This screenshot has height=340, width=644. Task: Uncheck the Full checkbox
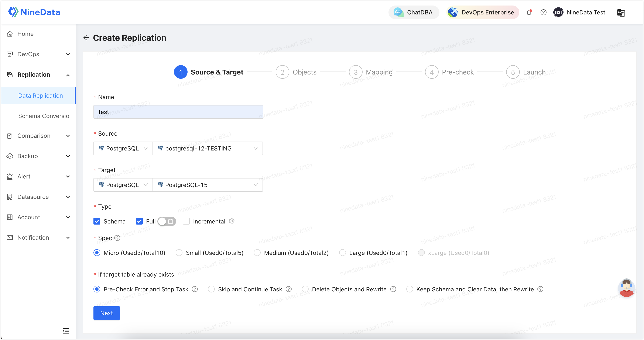pos(139,221)
